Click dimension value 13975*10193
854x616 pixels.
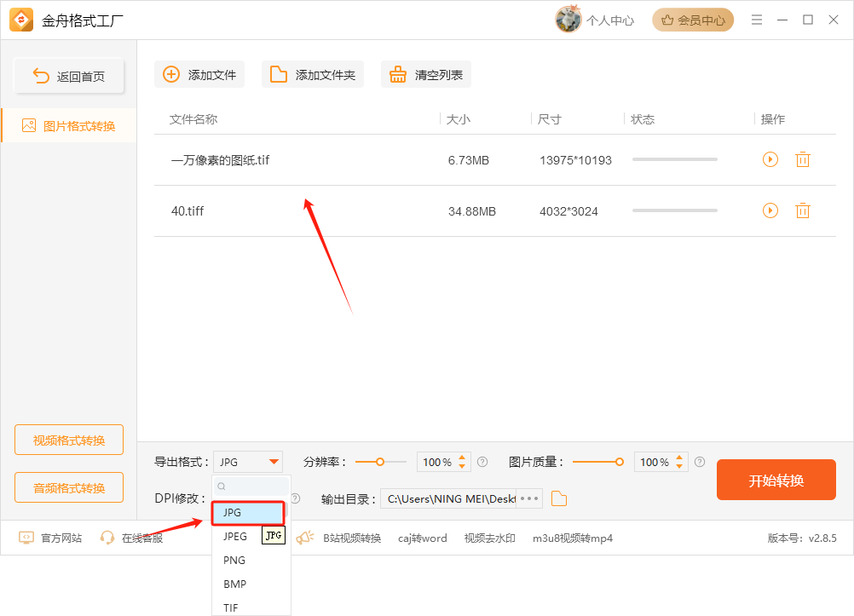coord(575,160)
